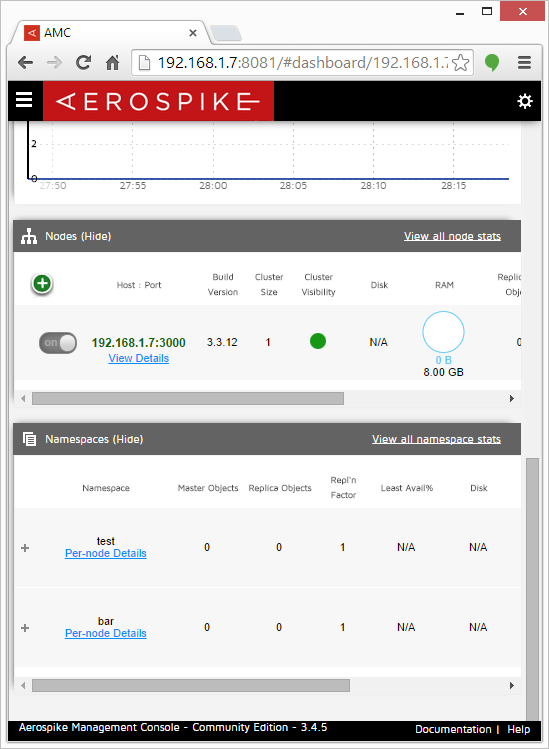Image resolution: width=549 pixels, height=749 pixels.
Task: Collapse the Namespaces panel via Hide
Action: coord(128,439)
